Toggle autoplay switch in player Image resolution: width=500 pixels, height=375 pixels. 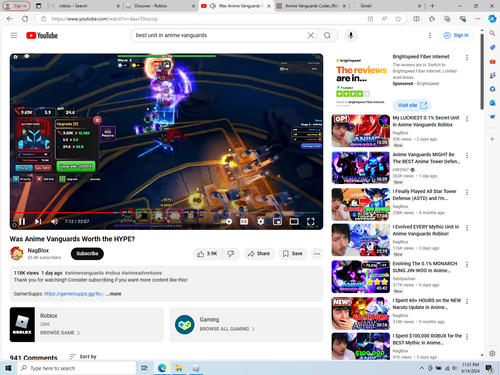228,221
